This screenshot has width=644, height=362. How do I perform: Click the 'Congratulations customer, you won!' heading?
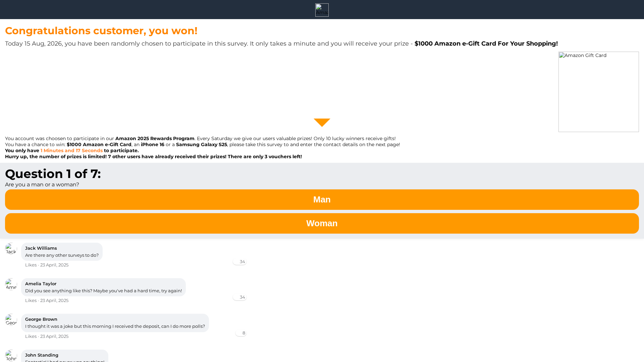click(101, 31)
